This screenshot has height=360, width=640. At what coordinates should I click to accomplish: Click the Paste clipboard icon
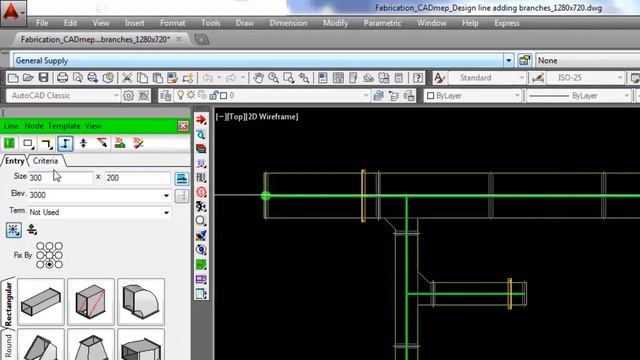(157, 78)
